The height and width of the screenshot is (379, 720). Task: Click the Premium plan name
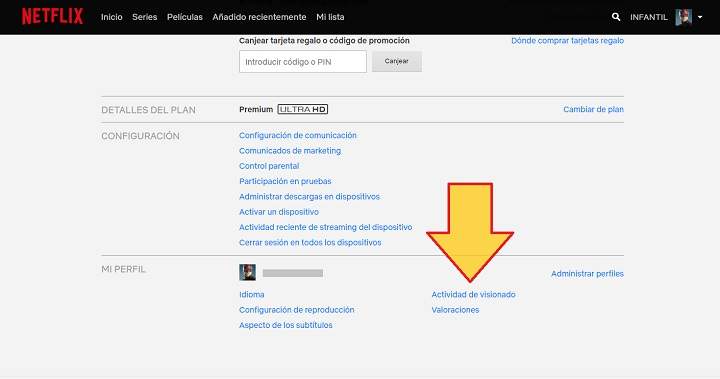[x=256, y=109]
